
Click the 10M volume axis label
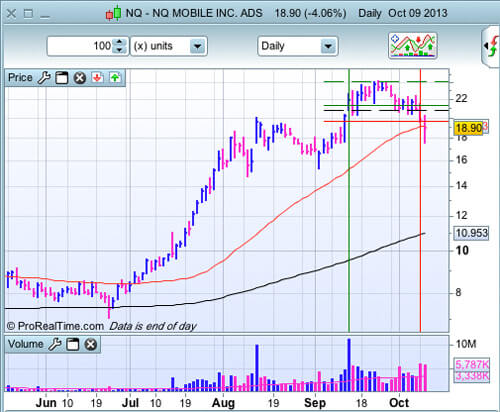466,344
